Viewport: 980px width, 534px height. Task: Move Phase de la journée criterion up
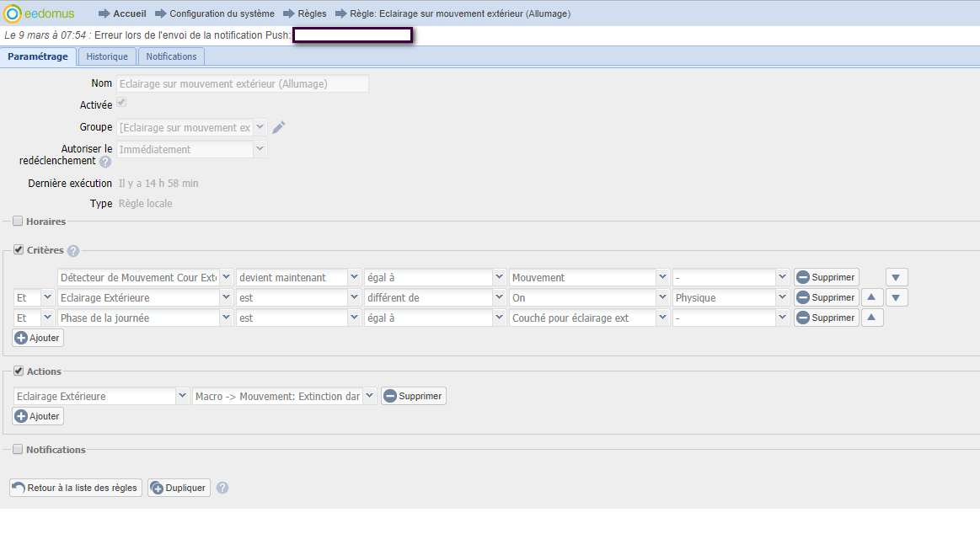coord(872,318)
